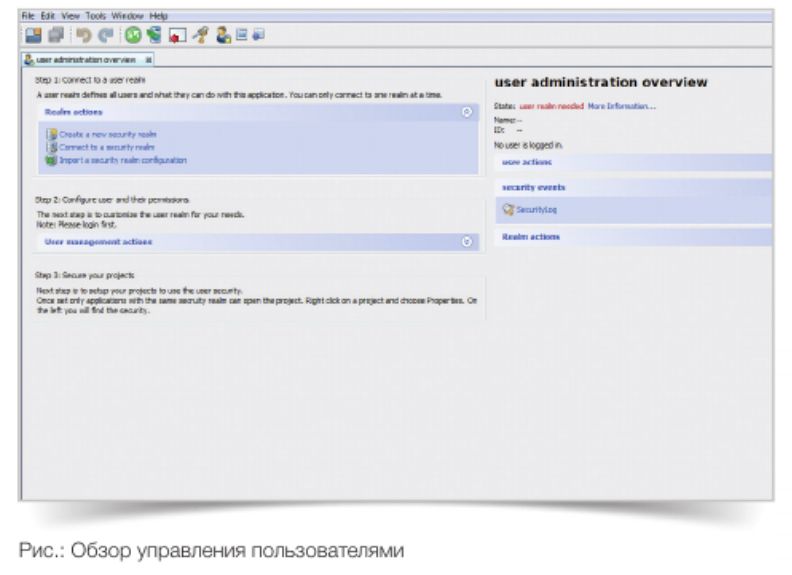
Task: Open the SecurityLog under security events
Action: pyautogui.click(x=536, y=210)
